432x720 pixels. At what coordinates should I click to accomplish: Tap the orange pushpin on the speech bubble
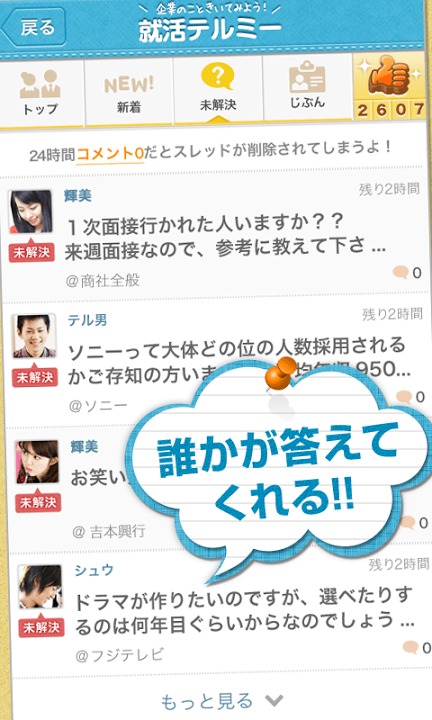pyautogui.click(x=281, y=373)
